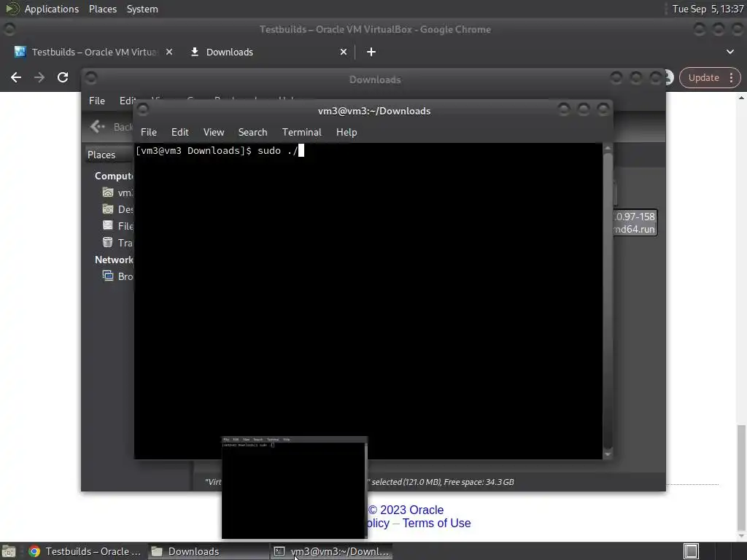This screenshot has width=747, height=560.
Task: Expand Chrome tab search chevron
Action: pos(729,52)
